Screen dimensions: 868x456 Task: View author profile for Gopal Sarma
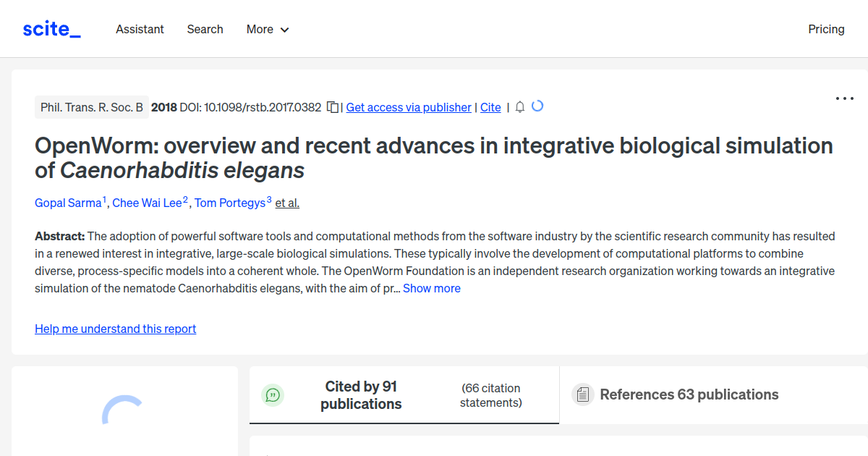coord(67,203)
